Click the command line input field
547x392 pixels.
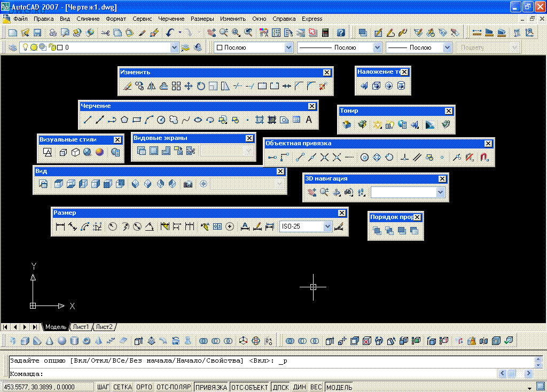253,374
